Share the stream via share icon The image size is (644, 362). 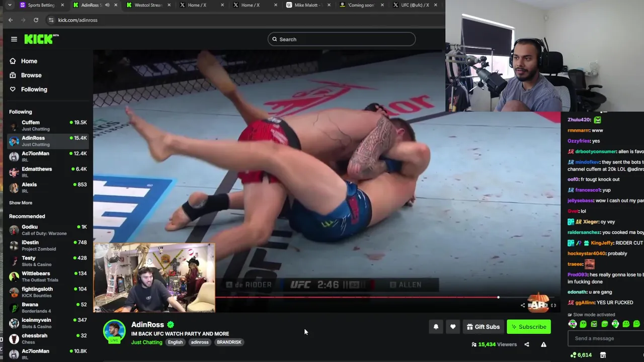[x=527, y=344]
